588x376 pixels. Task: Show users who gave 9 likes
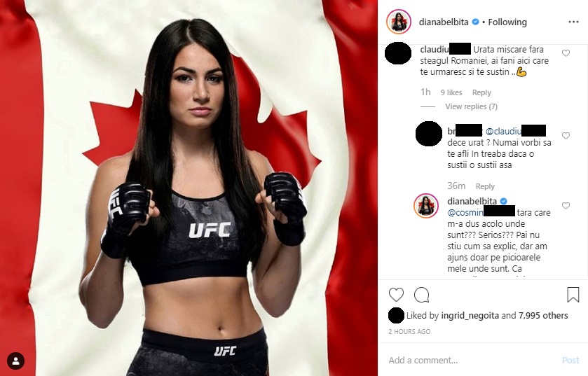pos(451,92)
